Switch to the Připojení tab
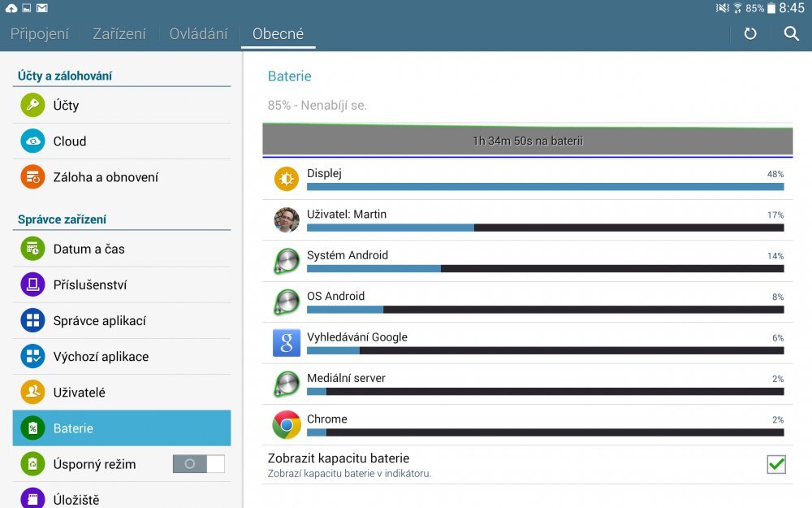Viewport: 812px width, 508px height. [40, 33]
